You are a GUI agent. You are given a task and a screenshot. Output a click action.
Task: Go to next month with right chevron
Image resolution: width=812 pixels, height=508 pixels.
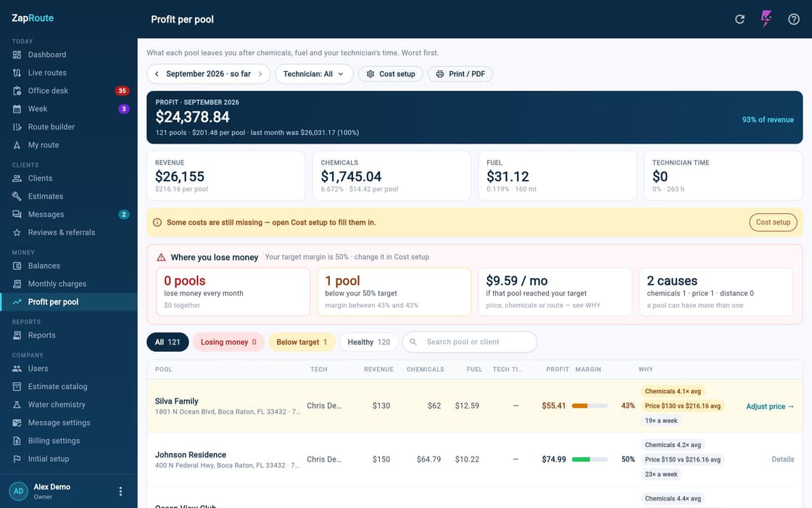260,74
